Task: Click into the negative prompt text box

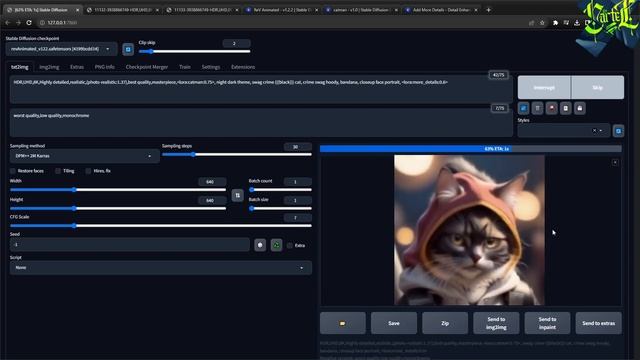Action: point(261,122)
